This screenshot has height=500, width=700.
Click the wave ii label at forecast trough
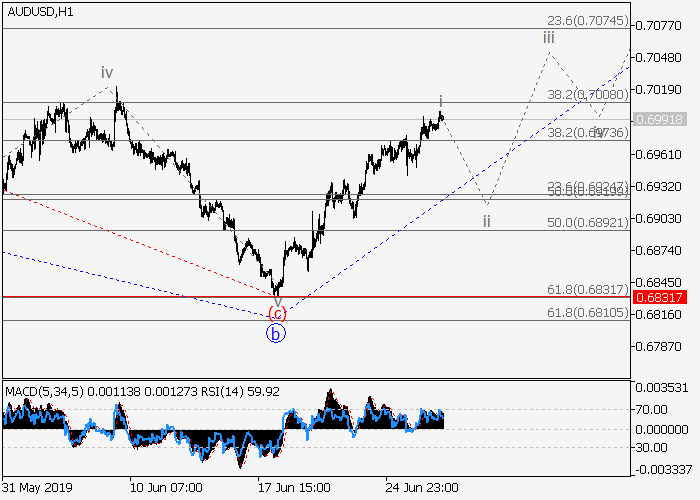[x=487, y=220]
